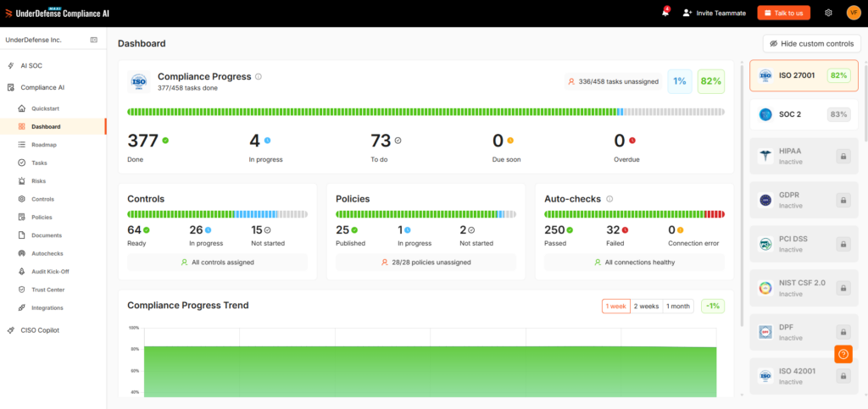Click the Compliance Progress segmented bar
Screen dimensions: 868x409
click(426, 112)
